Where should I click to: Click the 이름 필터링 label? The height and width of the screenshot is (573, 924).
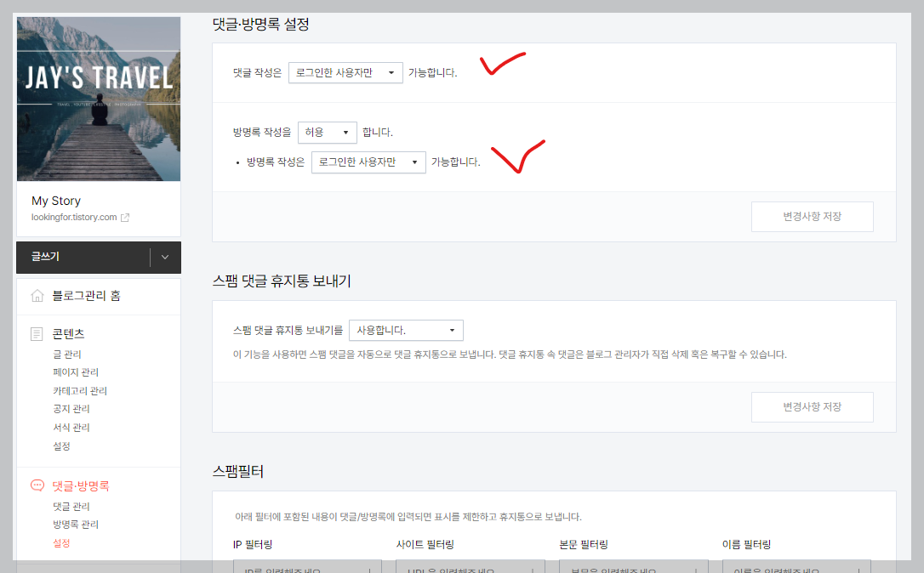click(747, 545)
